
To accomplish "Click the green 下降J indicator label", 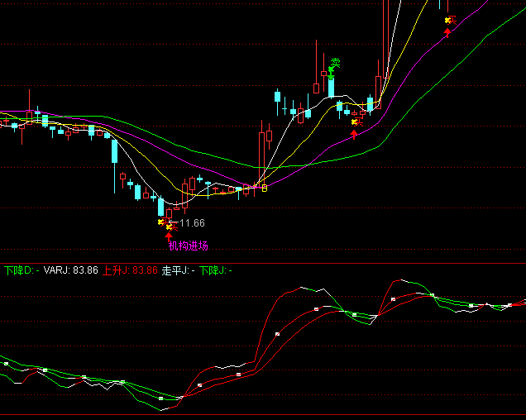I will 215,270.
